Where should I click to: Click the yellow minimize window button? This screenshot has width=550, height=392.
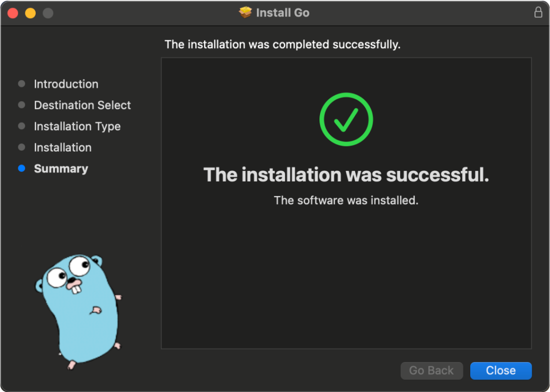tap(30, 13)
